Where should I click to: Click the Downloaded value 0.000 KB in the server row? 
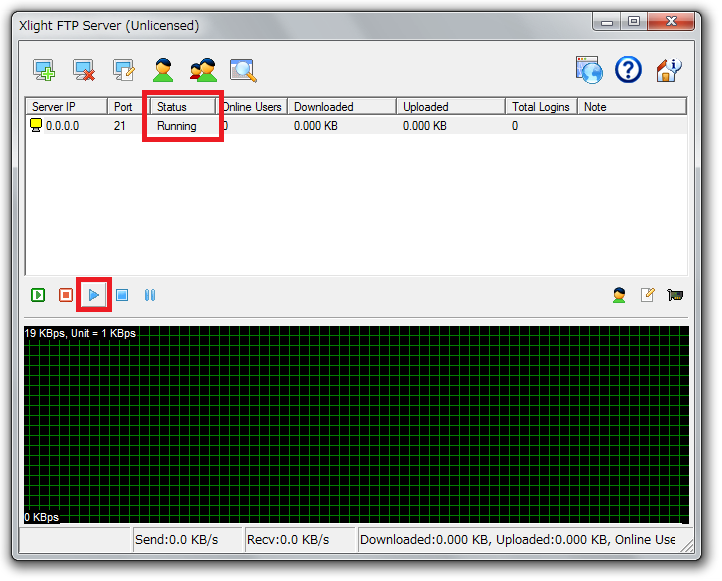coord(316,126)
